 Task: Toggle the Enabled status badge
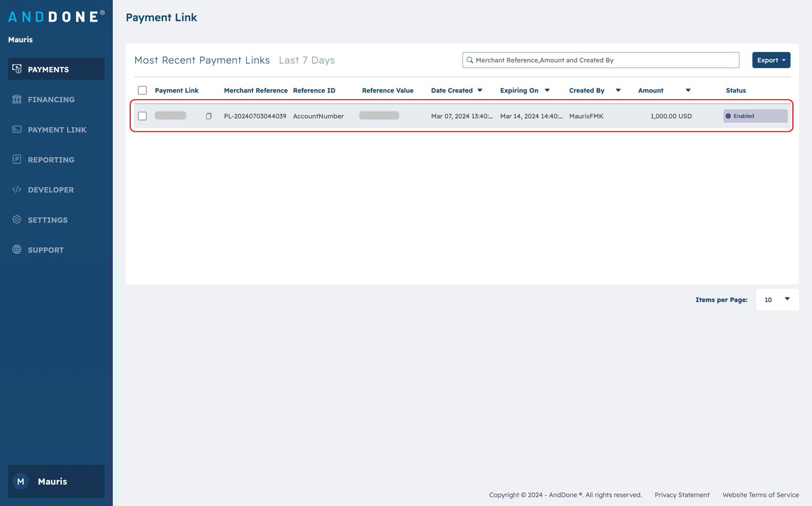pyautogui.click(x=755, y=116)
